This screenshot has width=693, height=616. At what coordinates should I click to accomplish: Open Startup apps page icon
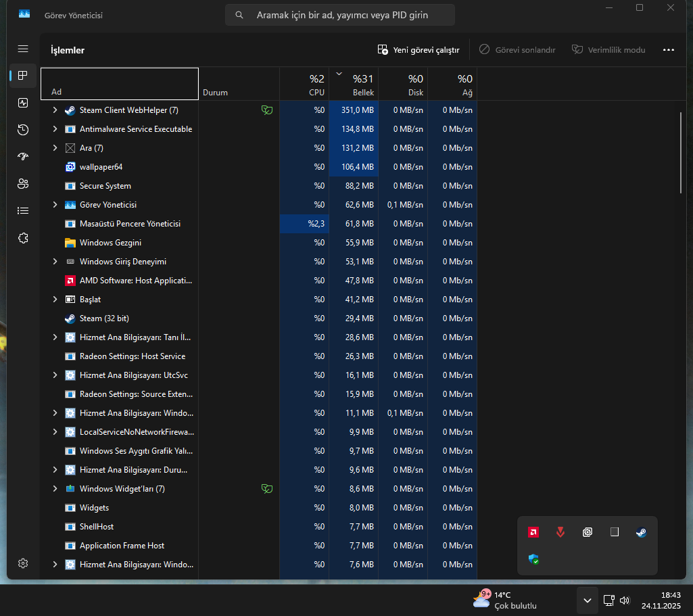pyautogui.click(x=23, y=157)
